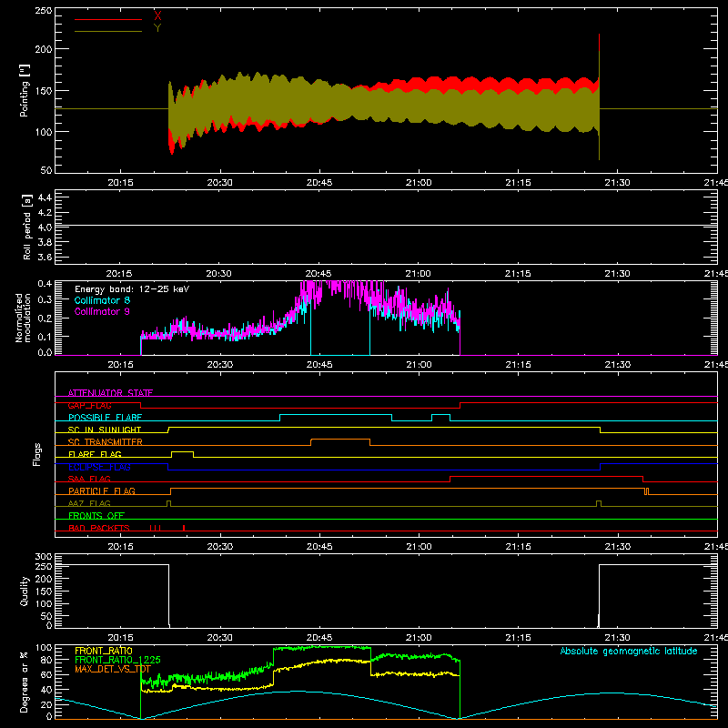
Task: Click the blue ECLIPSE_FLAG label
Action: [99, 467]
